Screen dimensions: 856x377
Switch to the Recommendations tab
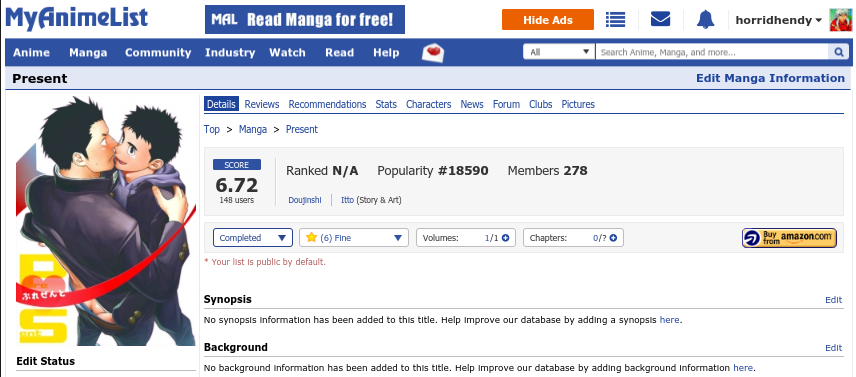click(x=327, y=104)
